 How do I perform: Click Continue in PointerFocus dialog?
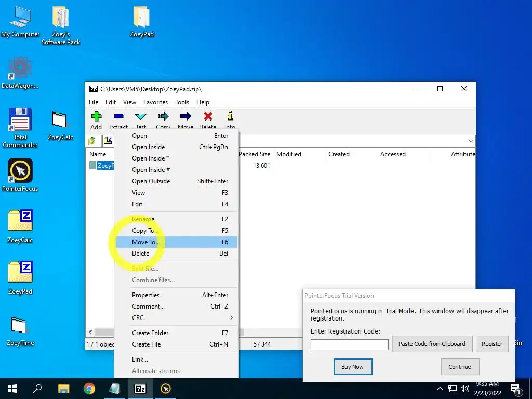click(460, 367)
